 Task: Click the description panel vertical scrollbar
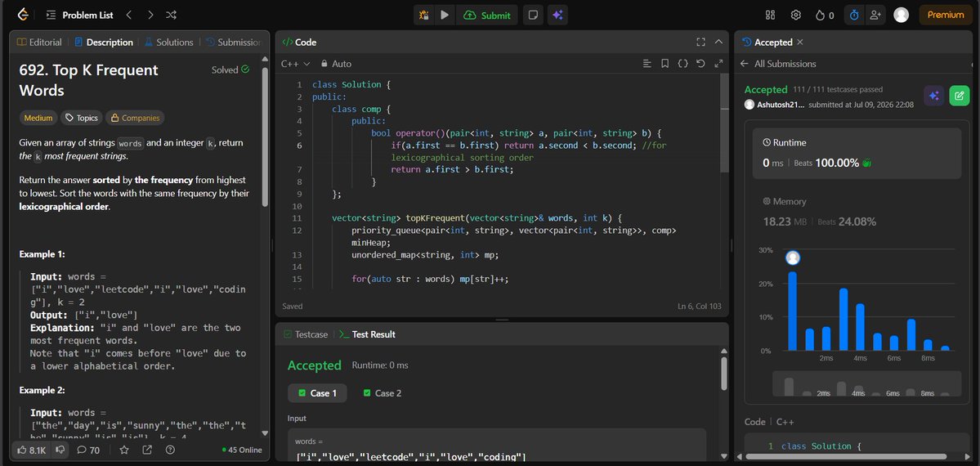point(265,137)
